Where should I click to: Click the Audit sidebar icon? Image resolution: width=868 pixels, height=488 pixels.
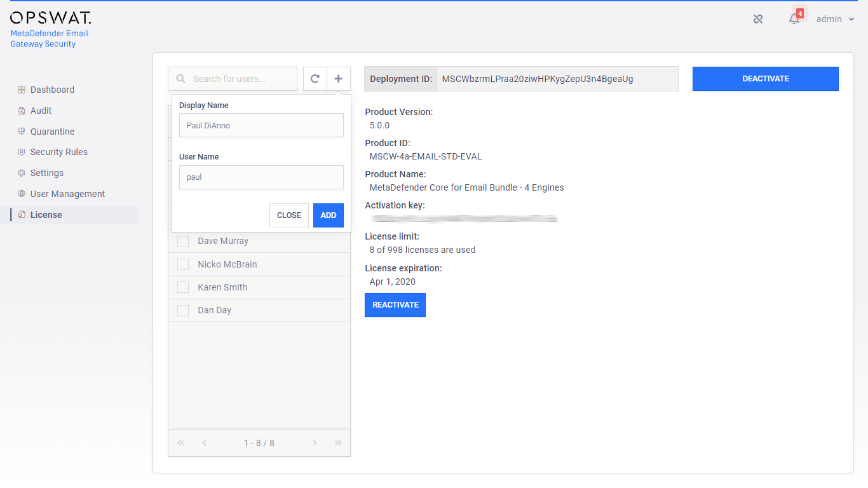22,111
